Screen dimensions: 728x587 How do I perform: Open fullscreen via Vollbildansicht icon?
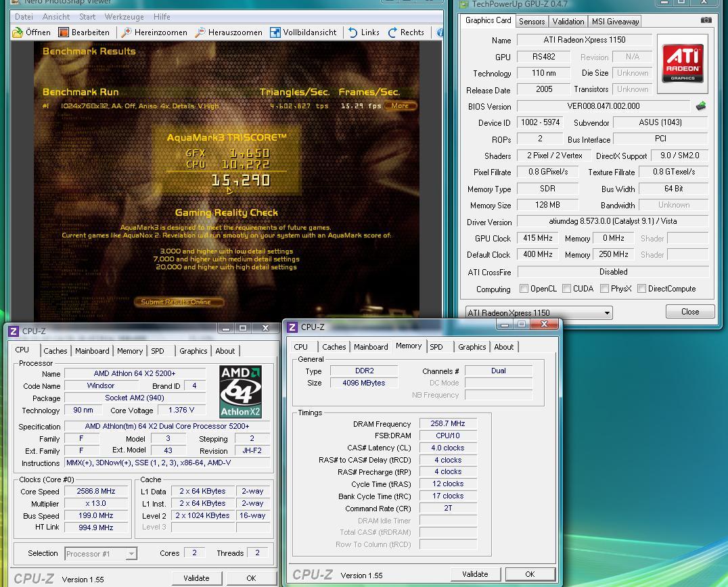[x=275, y=32]
